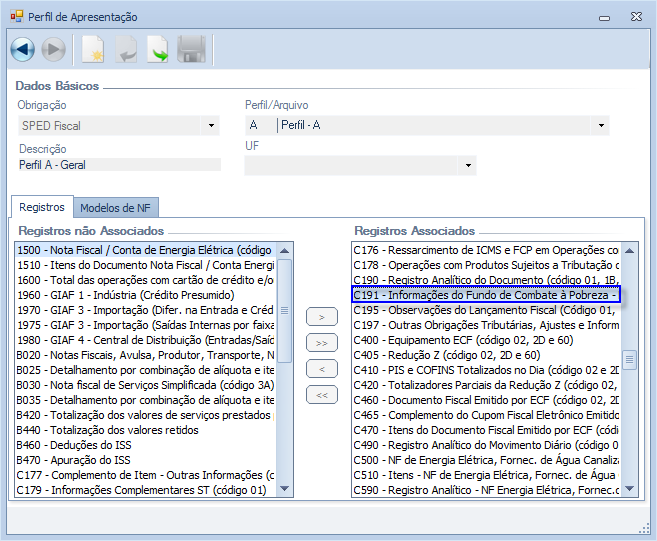Click the floppy disk save icon
Screen dimensions: 657x541
coord(191,49)
